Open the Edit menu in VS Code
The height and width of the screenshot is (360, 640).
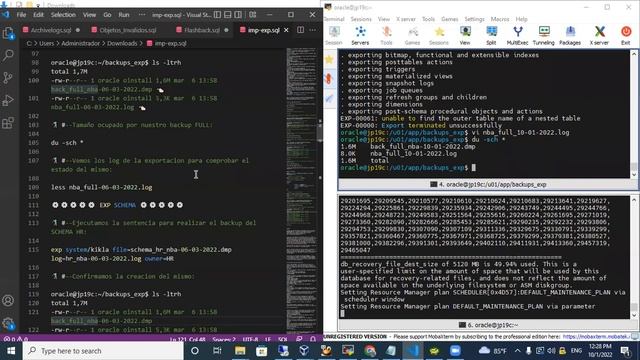coord(38,15)
